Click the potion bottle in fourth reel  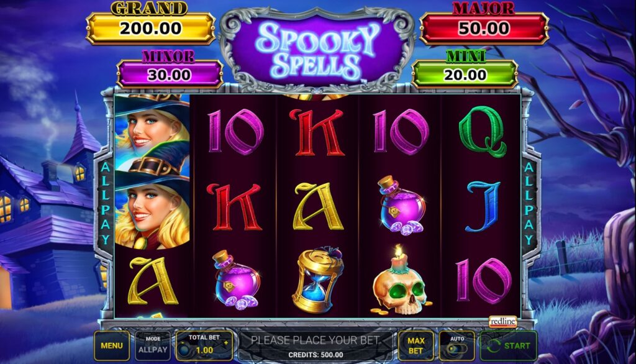point(402,206)
